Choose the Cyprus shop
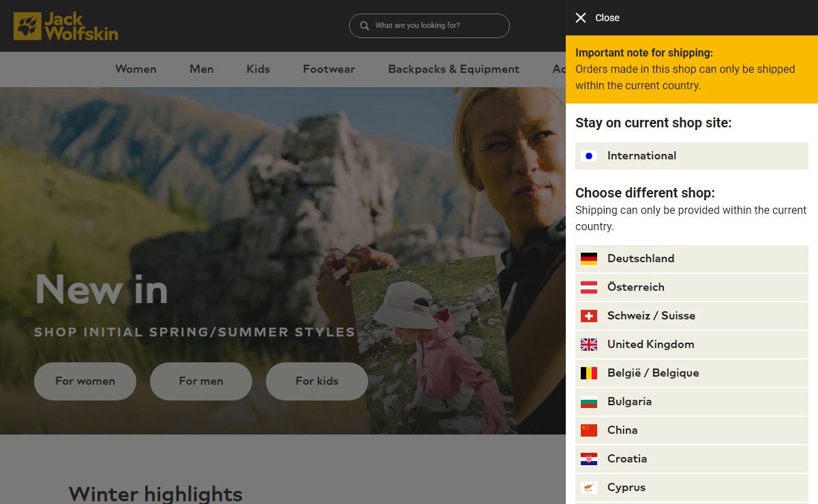818x504 pixels. pos(692,488)
